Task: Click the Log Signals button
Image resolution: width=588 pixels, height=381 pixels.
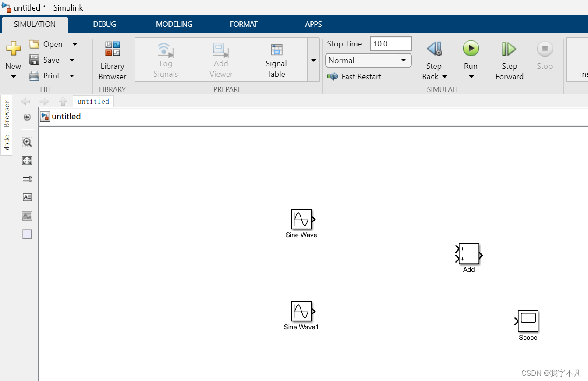Action: pos(166,61)
